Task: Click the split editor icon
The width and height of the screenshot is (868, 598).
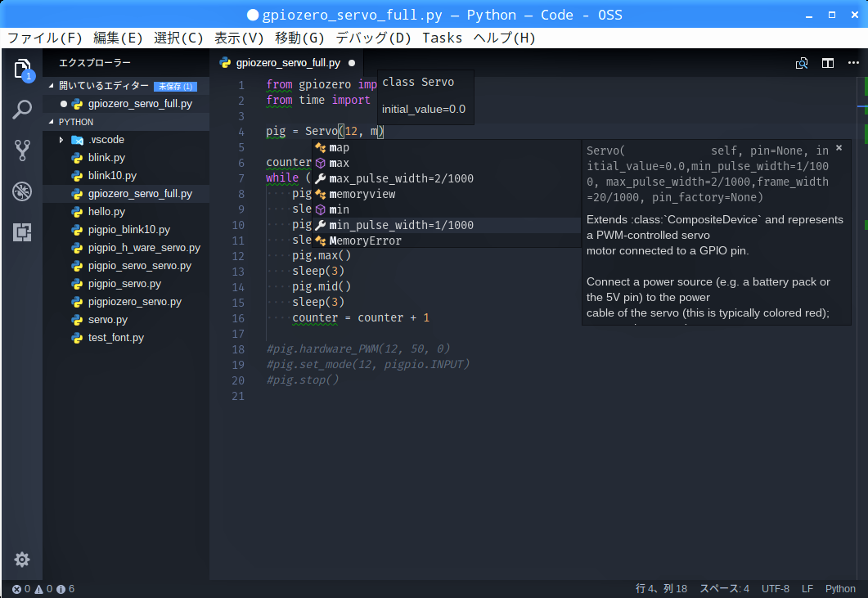Action: [828, 63]
